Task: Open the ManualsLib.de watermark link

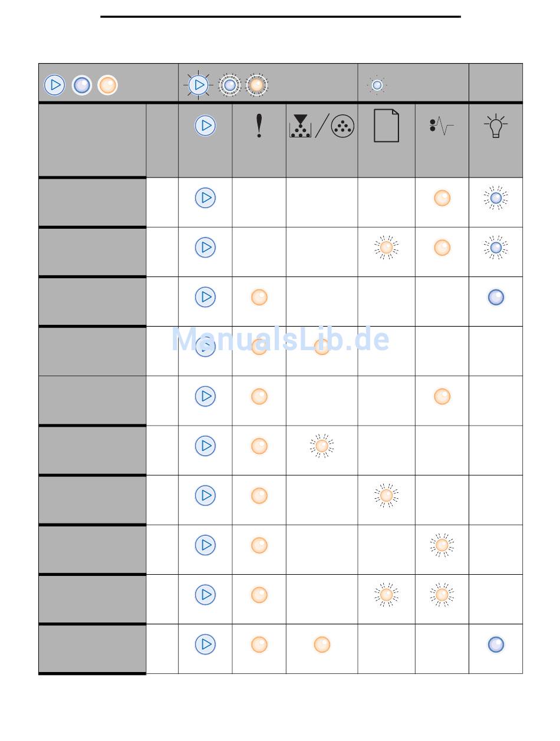Action: point(281,340)
